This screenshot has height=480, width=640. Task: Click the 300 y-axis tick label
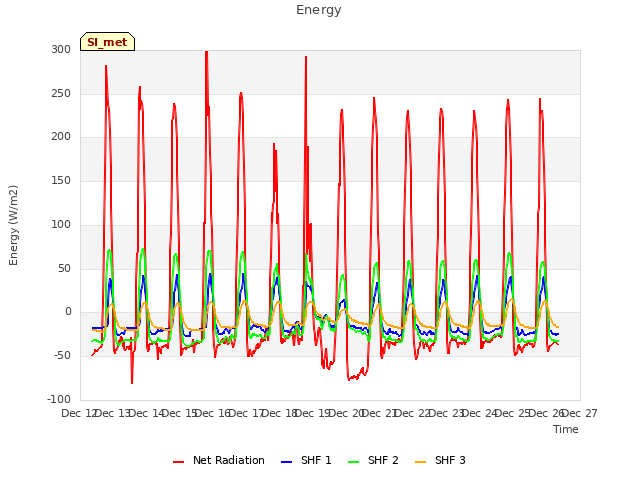coord(61,49)
